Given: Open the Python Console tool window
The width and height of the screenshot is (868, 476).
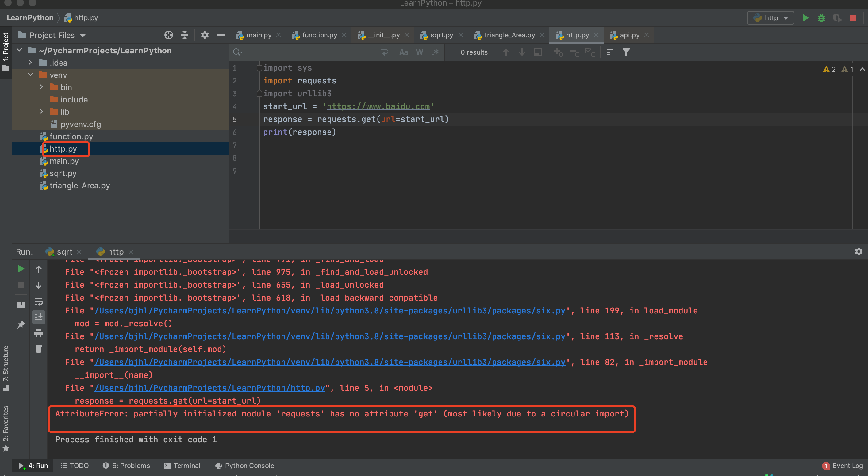Looking at the screenshot, I should (245, 466).
